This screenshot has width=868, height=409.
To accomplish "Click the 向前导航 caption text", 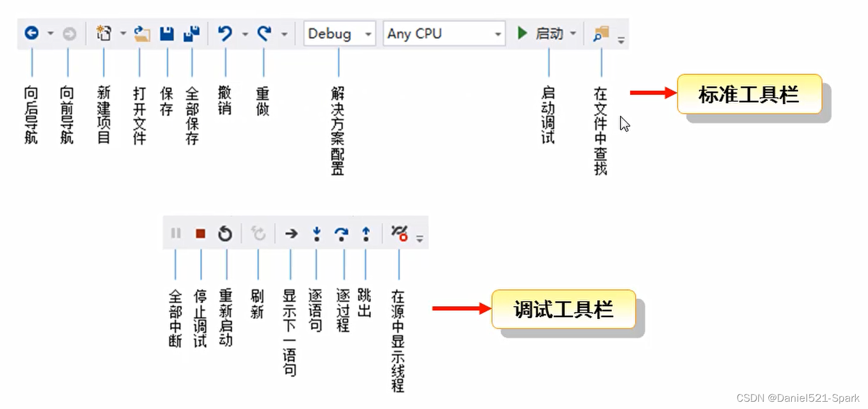I will pos(67,115).
